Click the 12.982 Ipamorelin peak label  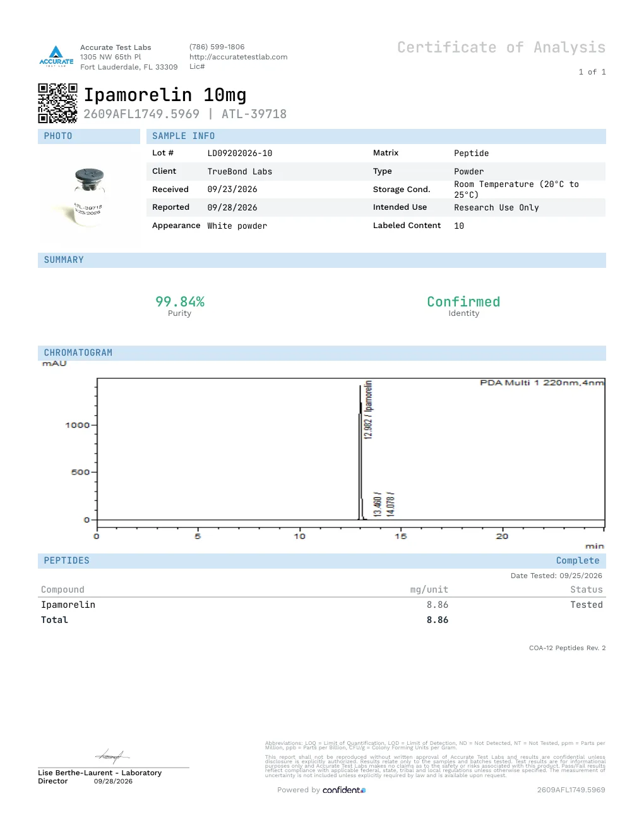click(x=368, y=409)
